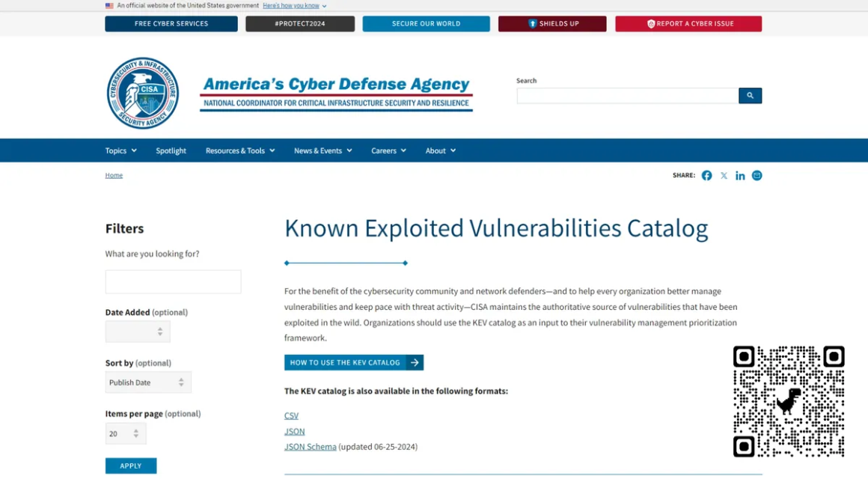Share page on LinkedIn
This screenshot has height=488, width=868.
click(740, 176)
